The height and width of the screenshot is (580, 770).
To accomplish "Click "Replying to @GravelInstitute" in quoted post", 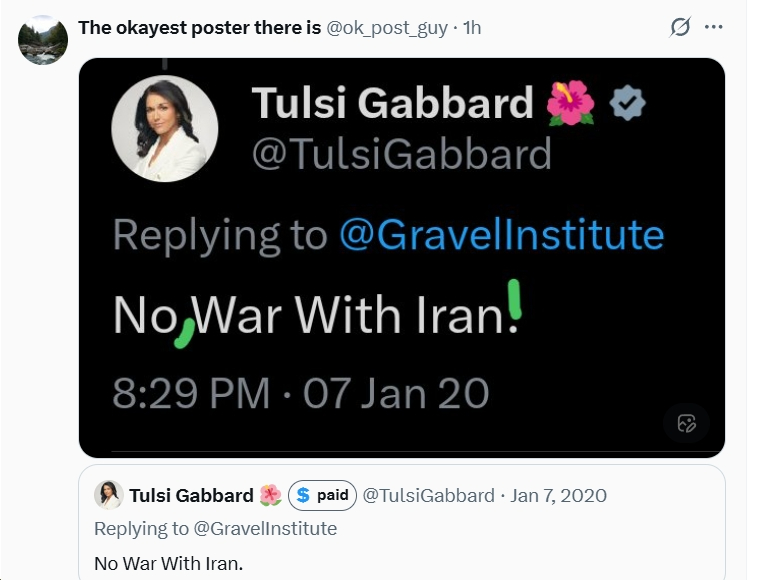I will point(215,528).
